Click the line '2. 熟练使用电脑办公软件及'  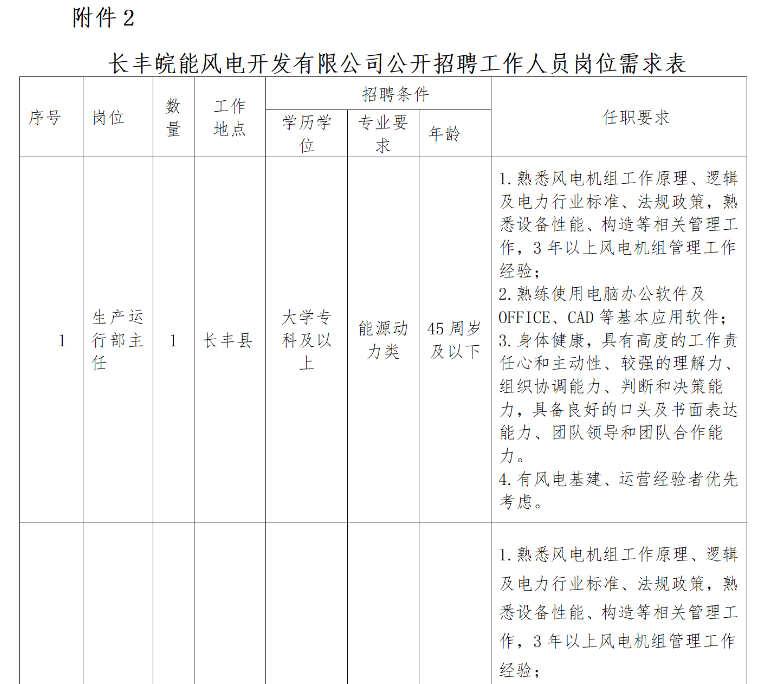(x=602, y=294)
